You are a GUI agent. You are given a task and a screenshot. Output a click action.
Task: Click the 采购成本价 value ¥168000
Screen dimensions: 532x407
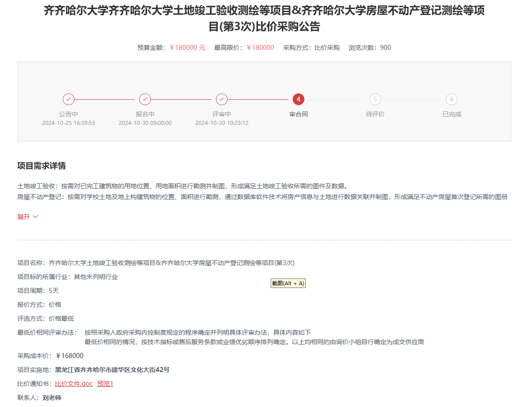70,356
